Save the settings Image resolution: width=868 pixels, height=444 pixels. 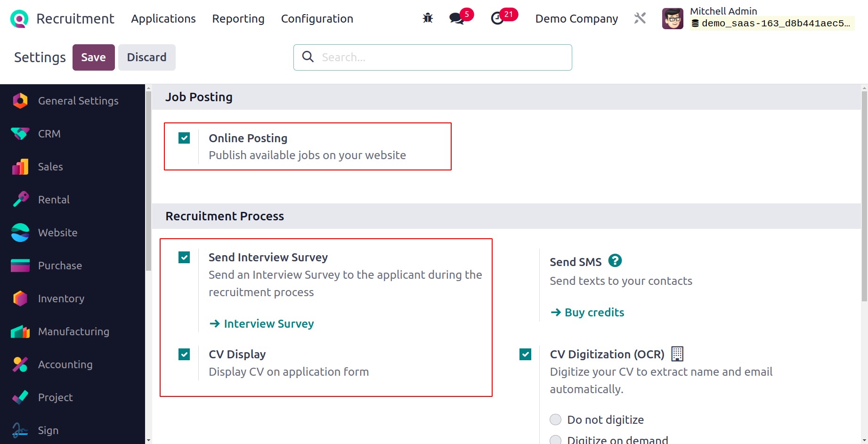(x=93, y=57)
